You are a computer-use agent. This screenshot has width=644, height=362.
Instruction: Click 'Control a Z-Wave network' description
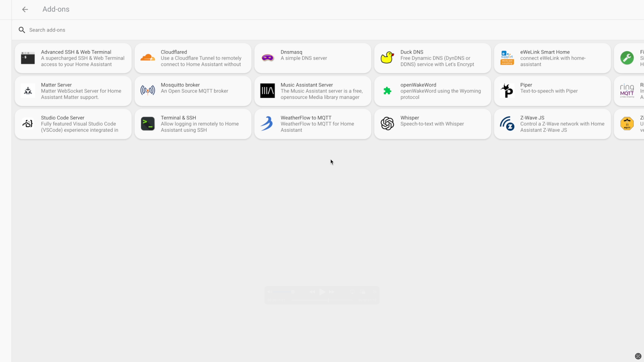click(562, 127)
